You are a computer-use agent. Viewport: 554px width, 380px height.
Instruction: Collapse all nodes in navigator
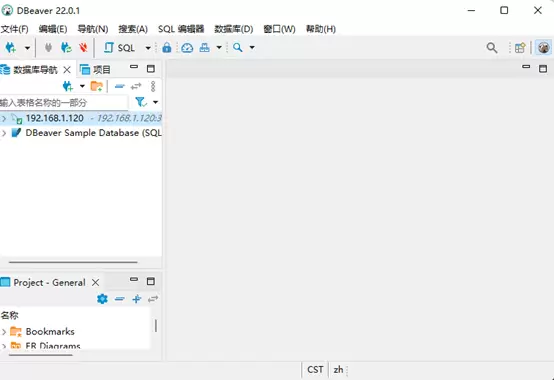pyautogui.click(x=120, y=86)
